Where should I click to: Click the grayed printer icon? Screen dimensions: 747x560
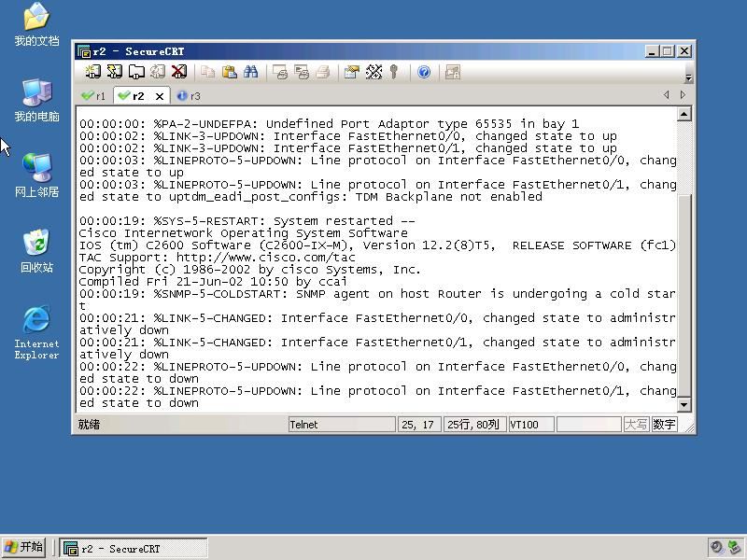(323, 72)
